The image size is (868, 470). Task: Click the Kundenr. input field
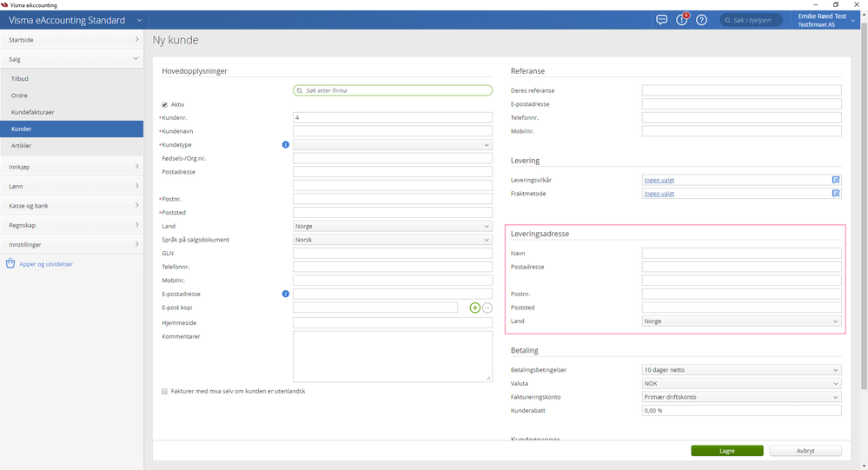click(x=393, y=117)
